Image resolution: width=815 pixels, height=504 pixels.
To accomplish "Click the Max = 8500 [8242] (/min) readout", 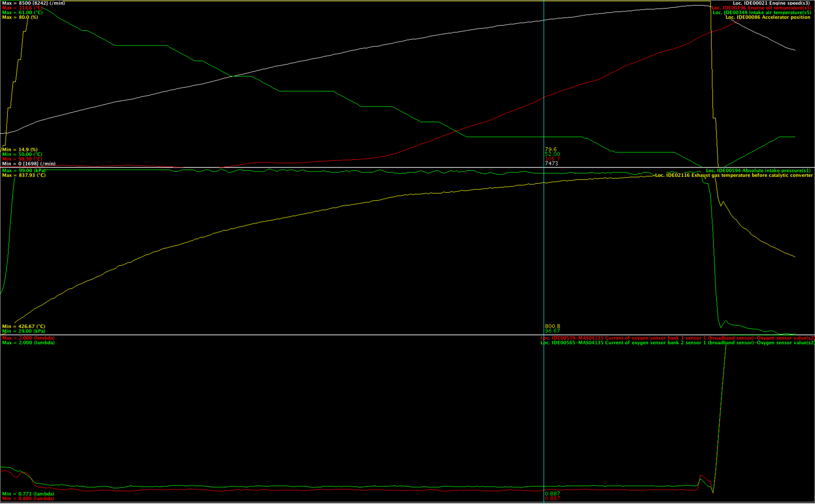I will coord(33,3).
